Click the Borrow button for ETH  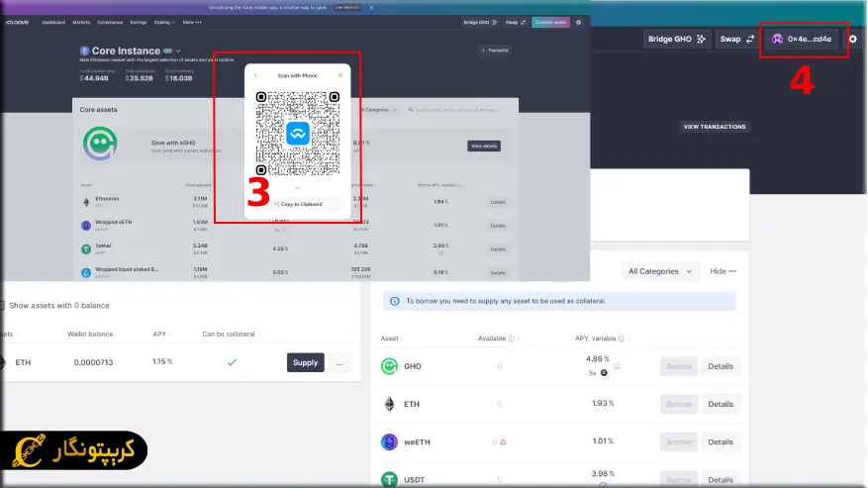[679, 404]
